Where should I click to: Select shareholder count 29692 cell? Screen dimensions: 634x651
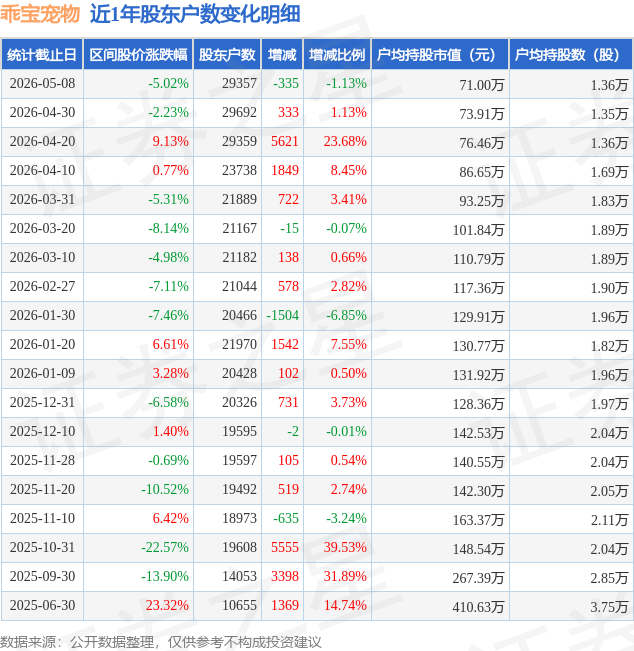(239, 113)
